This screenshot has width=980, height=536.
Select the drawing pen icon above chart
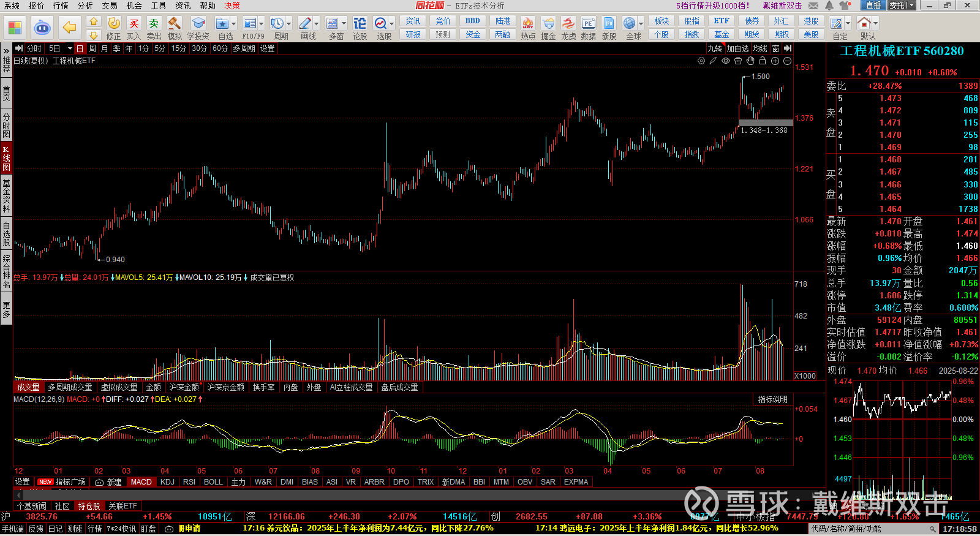point(713,61)
